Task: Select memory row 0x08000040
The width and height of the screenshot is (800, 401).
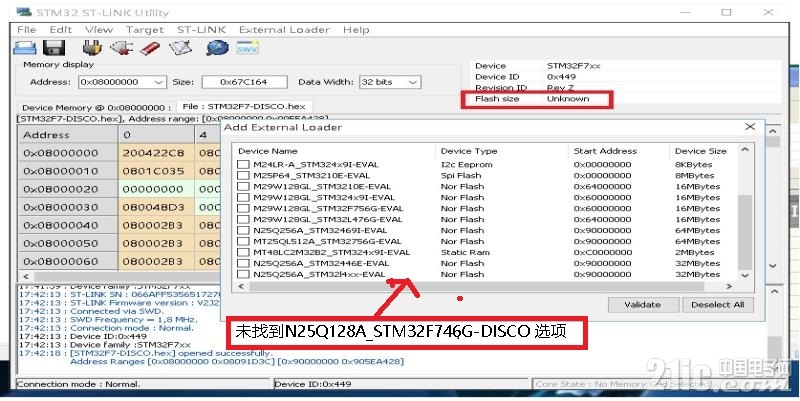Action: coord(67,225)
